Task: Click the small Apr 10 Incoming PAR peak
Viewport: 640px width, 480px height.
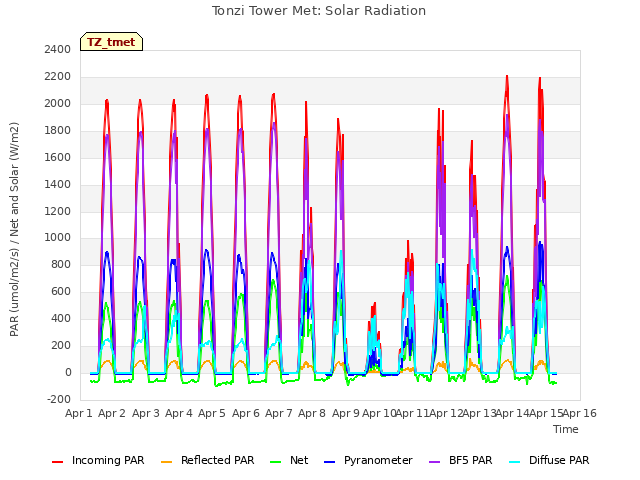Action: [374, 305]
